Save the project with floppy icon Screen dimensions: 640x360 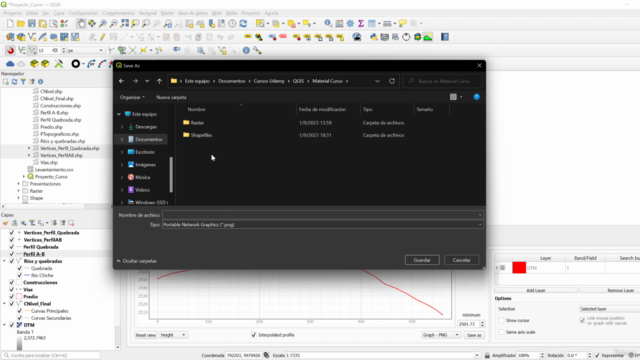click(x=31, y=24)
